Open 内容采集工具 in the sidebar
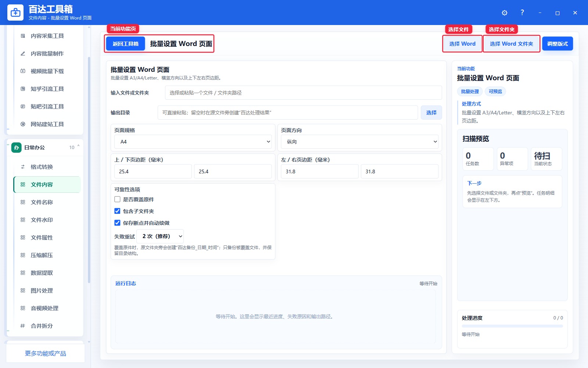 pyautogui.click(x=47, y=36)
